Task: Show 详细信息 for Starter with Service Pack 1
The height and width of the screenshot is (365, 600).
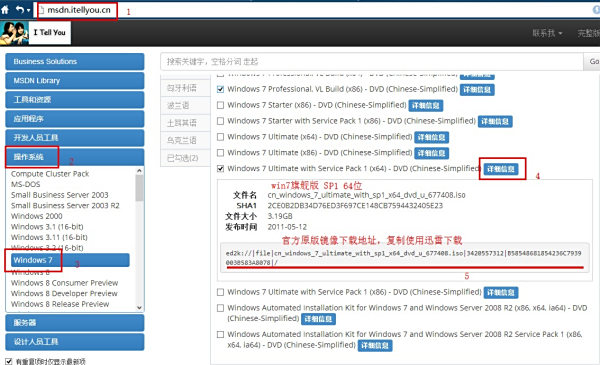Action: click(495, 122)
